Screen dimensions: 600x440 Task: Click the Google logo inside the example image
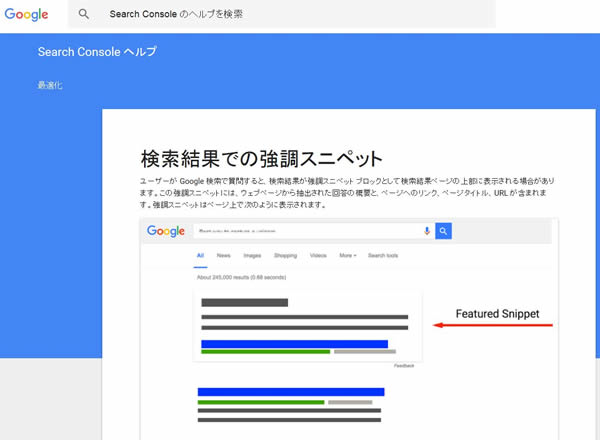click(x=166, y=231)
